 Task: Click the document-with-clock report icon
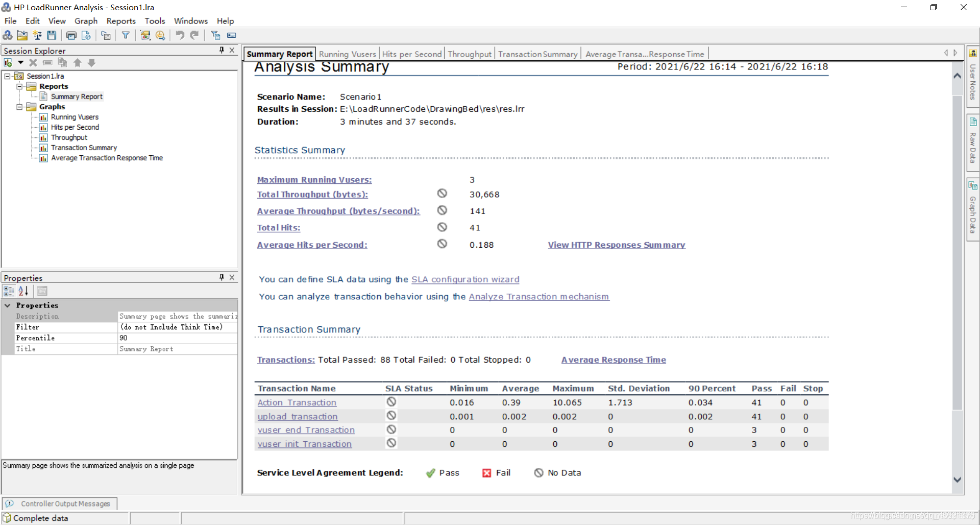(x=86, y=35)
